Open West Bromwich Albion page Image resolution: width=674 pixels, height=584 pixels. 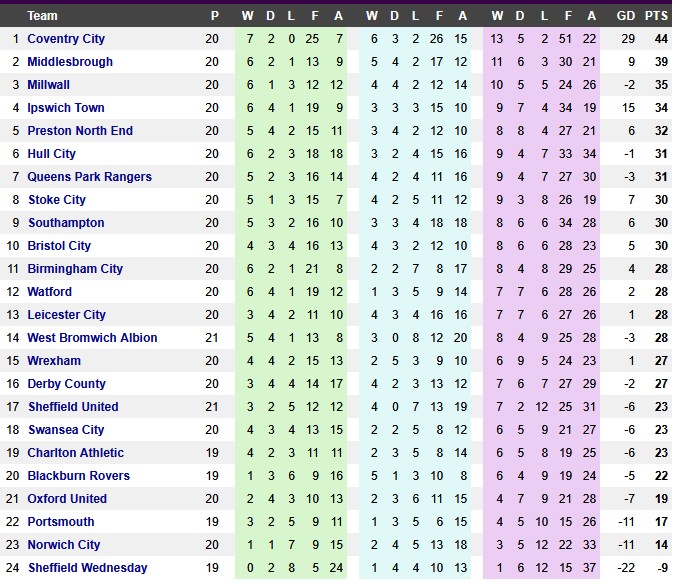tap(92, 338)
